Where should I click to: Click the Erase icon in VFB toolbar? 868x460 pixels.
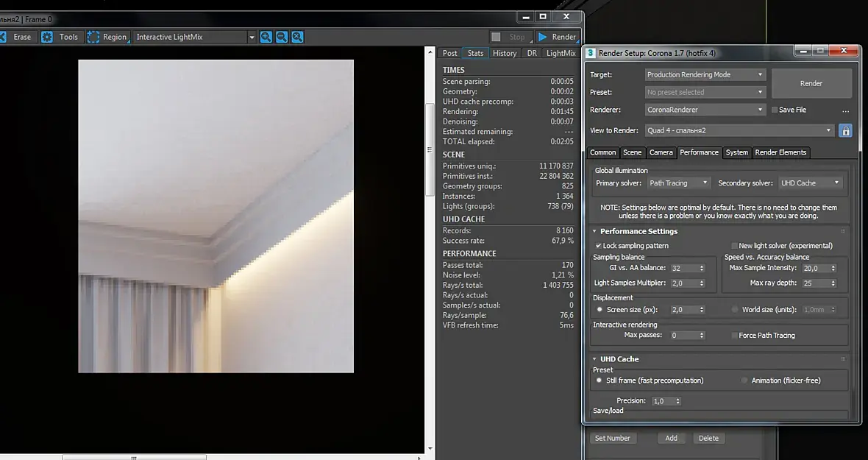point(3,37)
